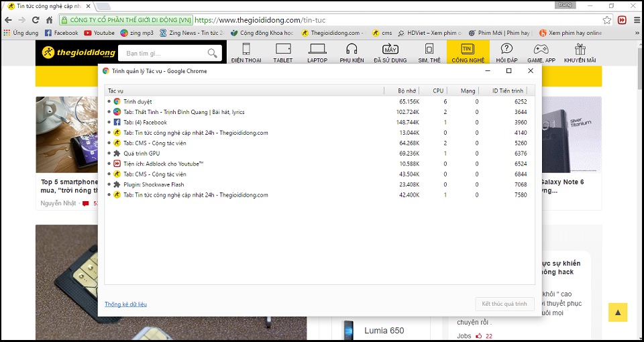The height and width of the screenshot is (342, 644).
Task: Open the zing mp3 bookmark
Action: [x=137, y=33]
